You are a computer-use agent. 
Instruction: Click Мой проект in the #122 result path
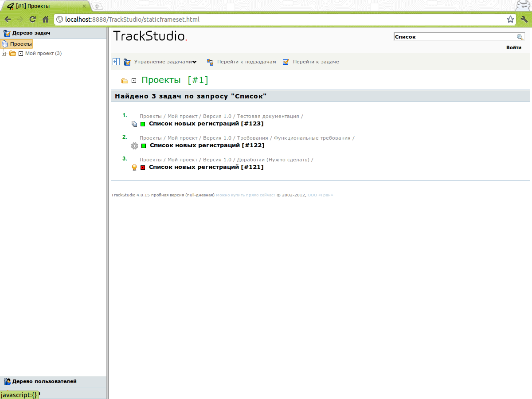pyautogui.click(x=183, y=138)
